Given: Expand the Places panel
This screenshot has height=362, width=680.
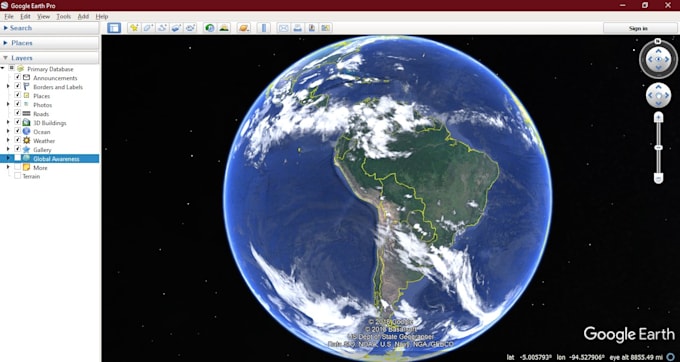Looking at the screenshot, I should pos(49,43).
